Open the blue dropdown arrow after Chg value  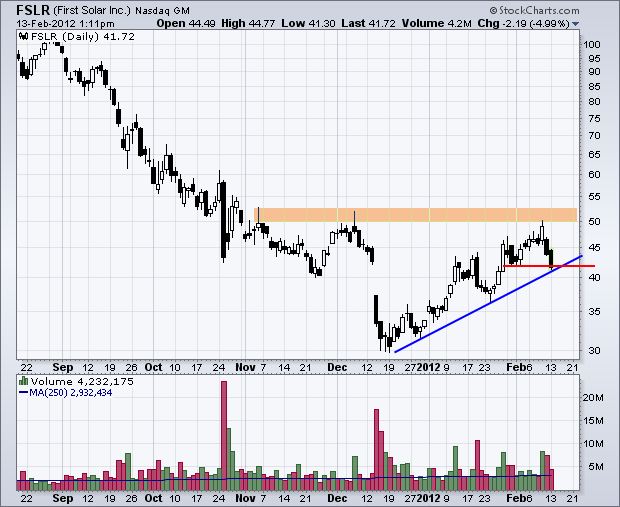(575, 24)
